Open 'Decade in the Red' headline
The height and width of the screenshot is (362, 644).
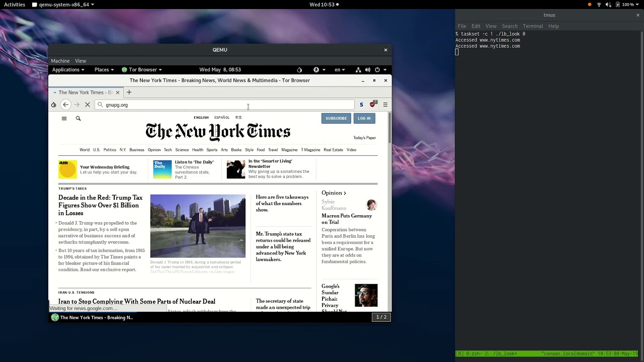point(101,205)
